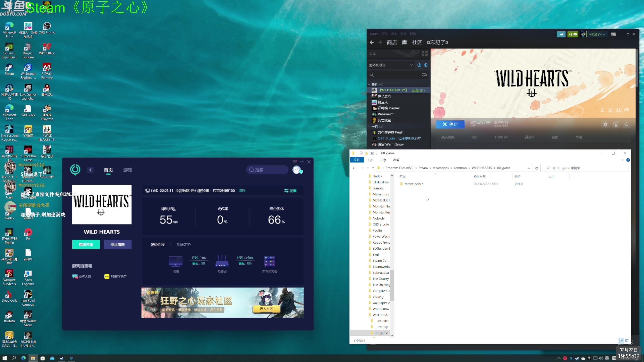Open WILD HEARTS settings gear in Steam
Image resolution: width=644 pixels, height=362 pixels.
coord(605,124)
